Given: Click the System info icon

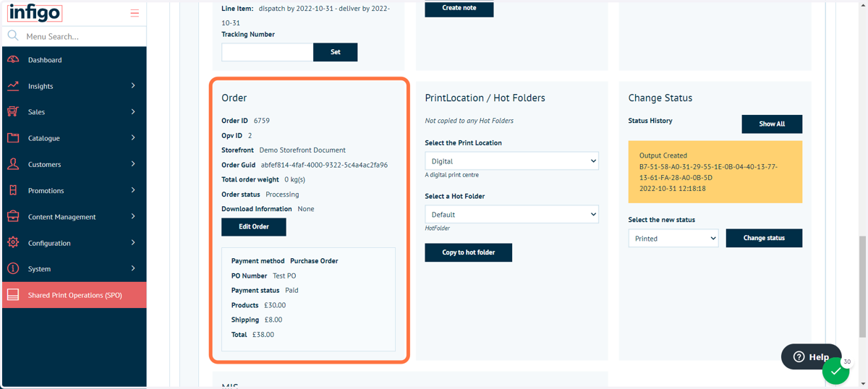Looking at the screenshot, I should tap(13, 268).
